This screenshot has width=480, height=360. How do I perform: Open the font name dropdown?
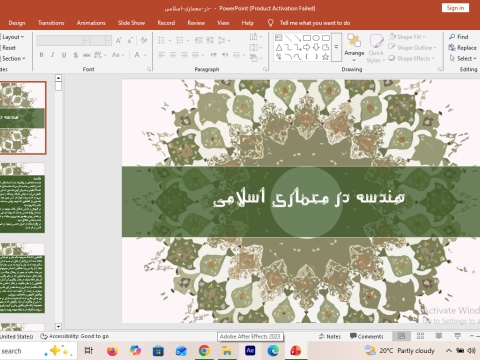pos(86,40)
